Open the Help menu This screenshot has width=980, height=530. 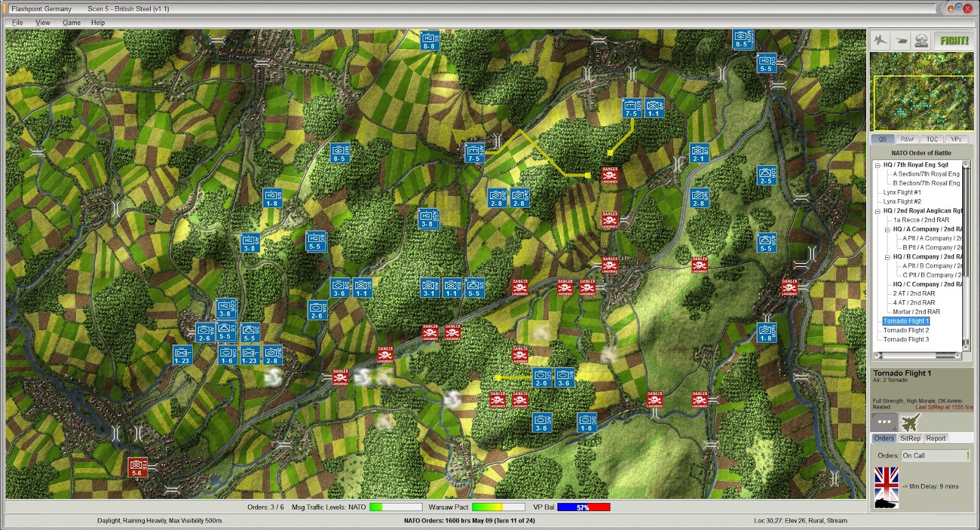pyautogui.click(x=98, y=23)
